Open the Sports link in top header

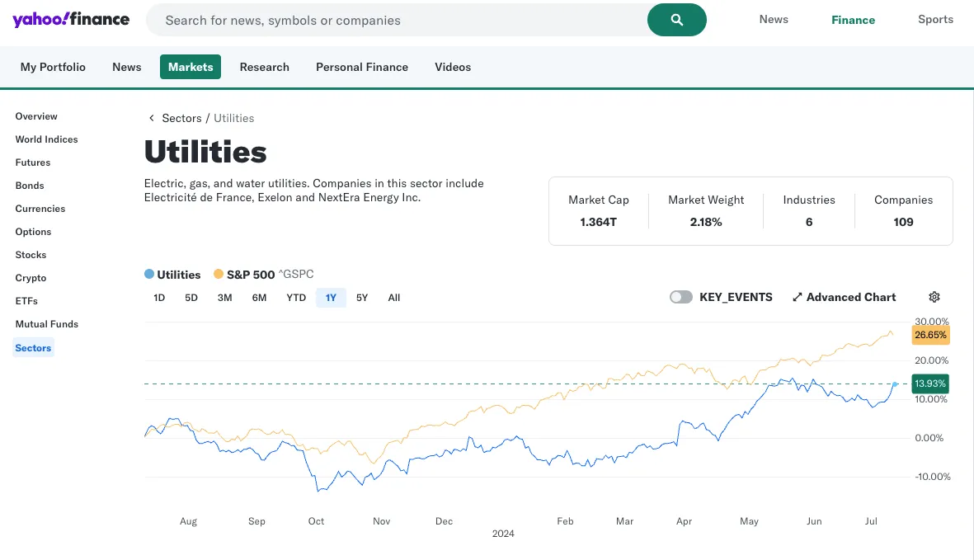point(935,19)
